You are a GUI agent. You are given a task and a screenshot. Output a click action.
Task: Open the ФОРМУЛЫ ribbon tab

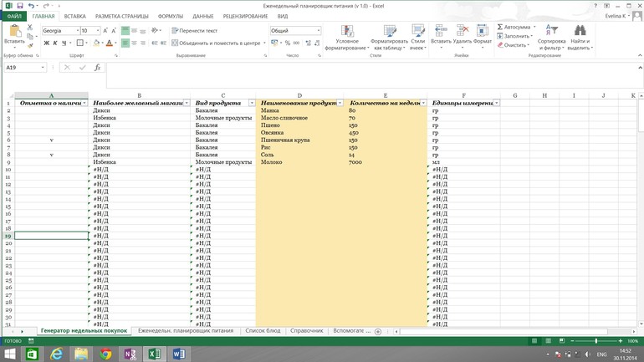coord(170,16)
